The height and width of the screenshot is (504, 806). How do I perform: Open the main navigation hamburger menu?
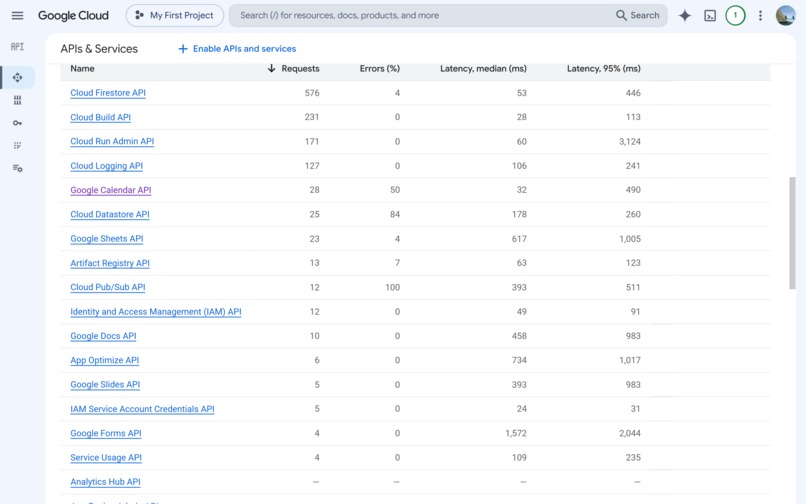coord(17,15)
